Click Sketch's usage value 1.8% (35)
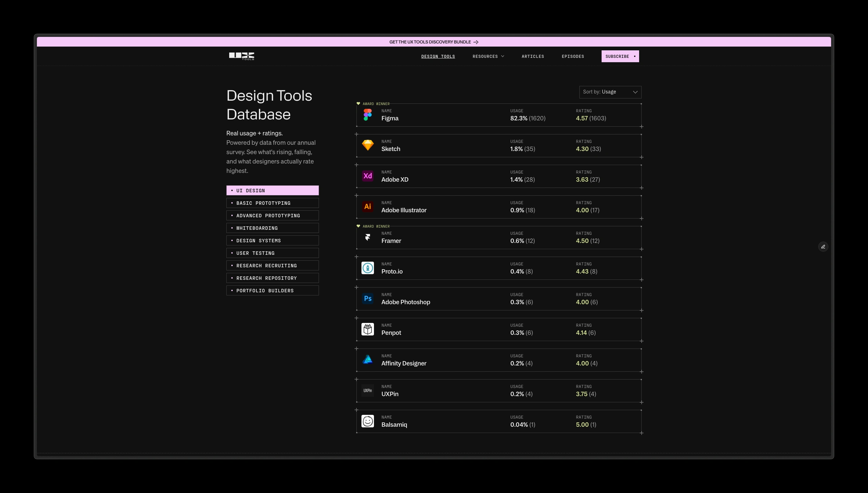868x493 pixels. click(522, 149)
